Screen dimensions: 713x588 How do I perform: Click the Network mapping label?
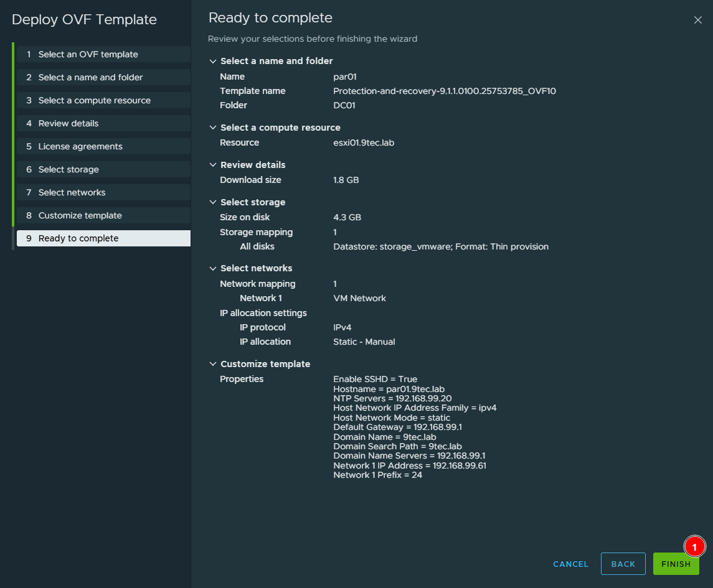coord(257,284)
